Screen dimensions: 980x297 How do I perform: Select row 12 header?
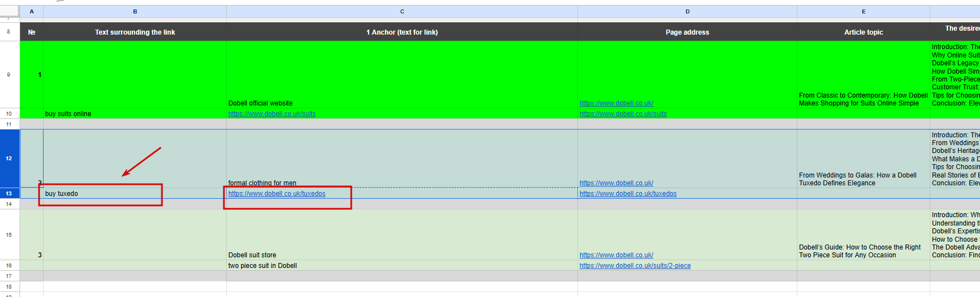(x=9, y=159)
